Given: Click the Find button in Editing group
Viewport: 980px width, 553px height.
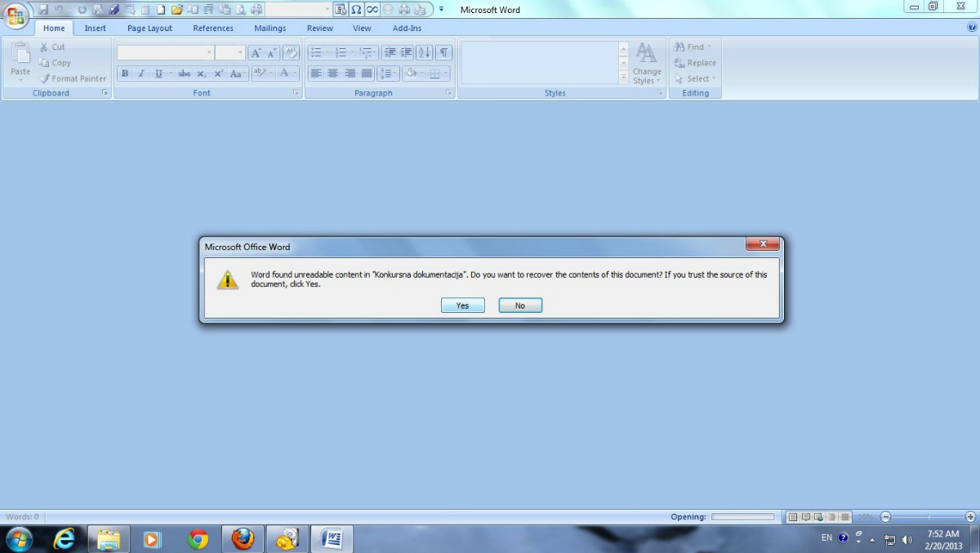Looking at the screenshot, I should 693,47.
